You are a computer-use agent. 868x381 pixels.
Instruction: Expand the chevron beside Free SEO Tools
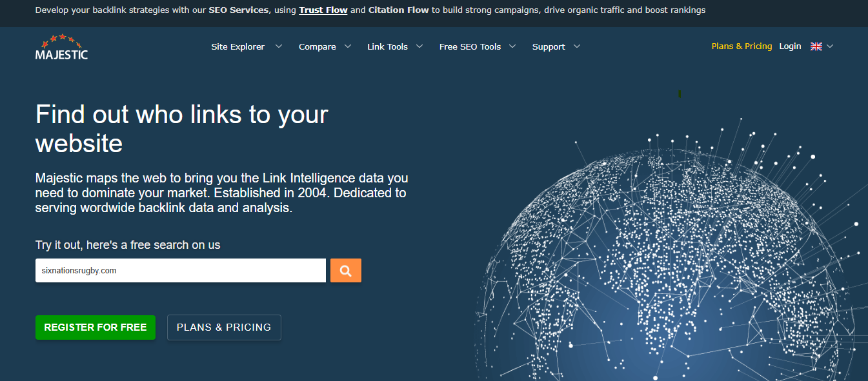coord(512,46)
